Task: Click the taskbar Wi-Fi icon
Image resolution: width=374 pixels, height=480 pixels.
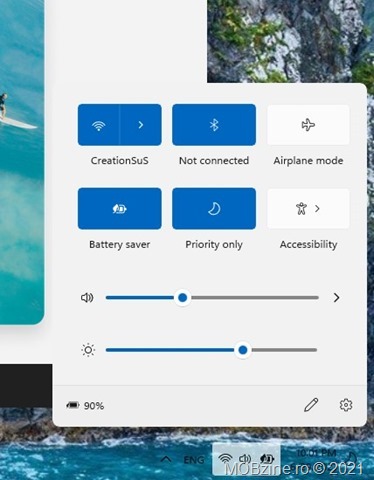Action: click(225, 459)
